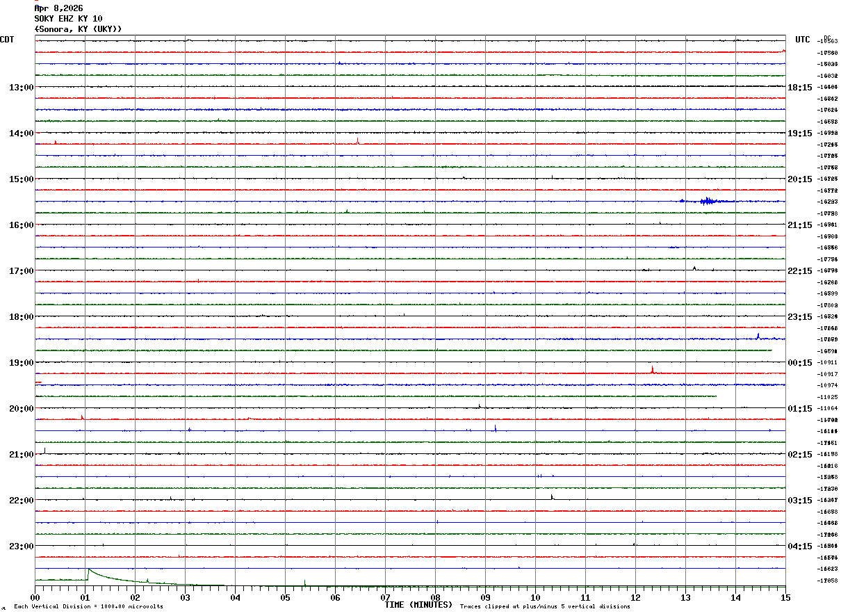Pick minute tick label "00" on time axis

(35, 597)
